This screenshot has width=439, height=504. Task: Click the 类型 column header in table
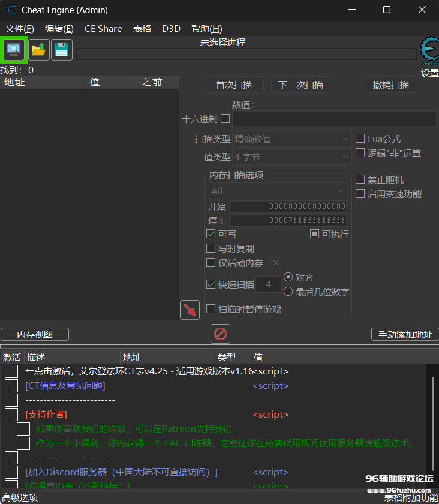point(233,357)
